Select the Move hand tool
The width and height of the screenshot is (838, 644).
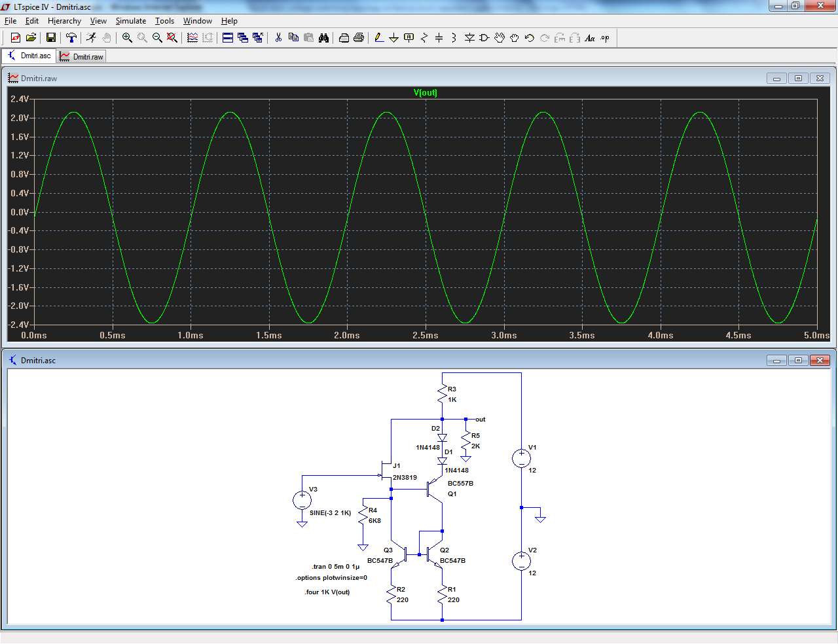tap(500, 38)
